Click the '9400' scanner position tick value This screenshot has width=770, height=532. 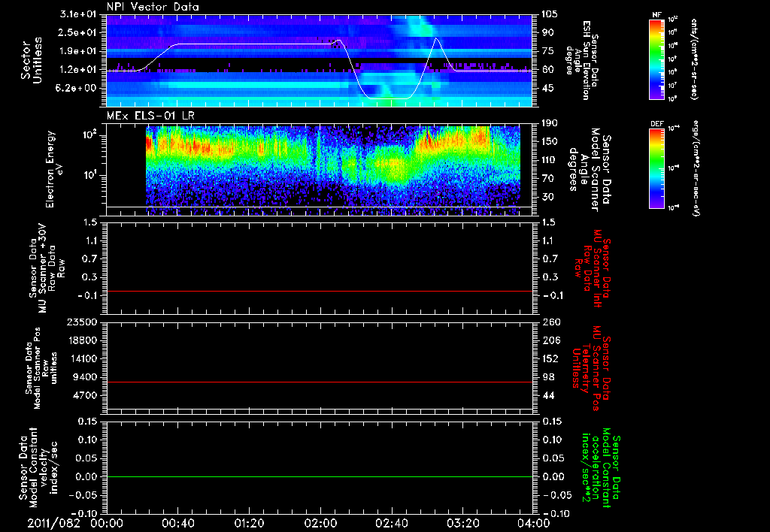(86, 377)
